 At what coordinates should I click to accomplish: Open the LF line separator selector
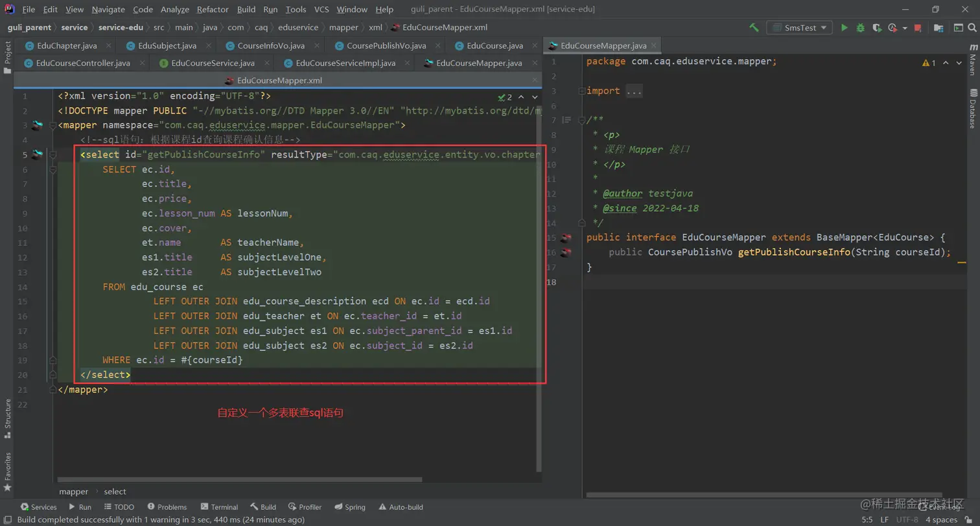[x=884, y=520]
